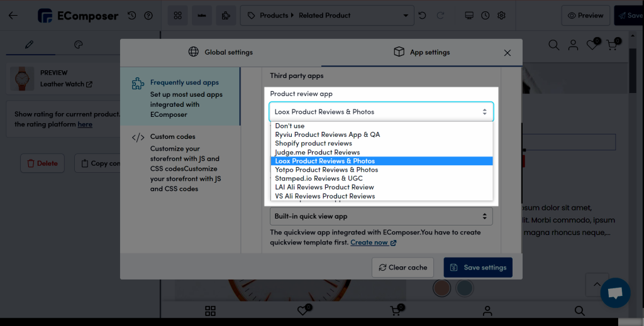Click the Save settings button
Viewport: 644px width, 326px height.
coord(478,268)
